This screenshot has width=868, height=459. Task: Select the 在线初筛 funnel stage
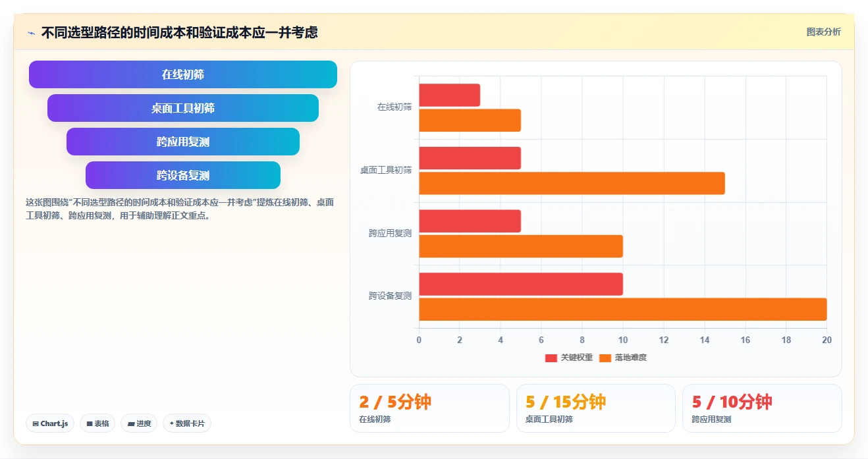[183, 74]
